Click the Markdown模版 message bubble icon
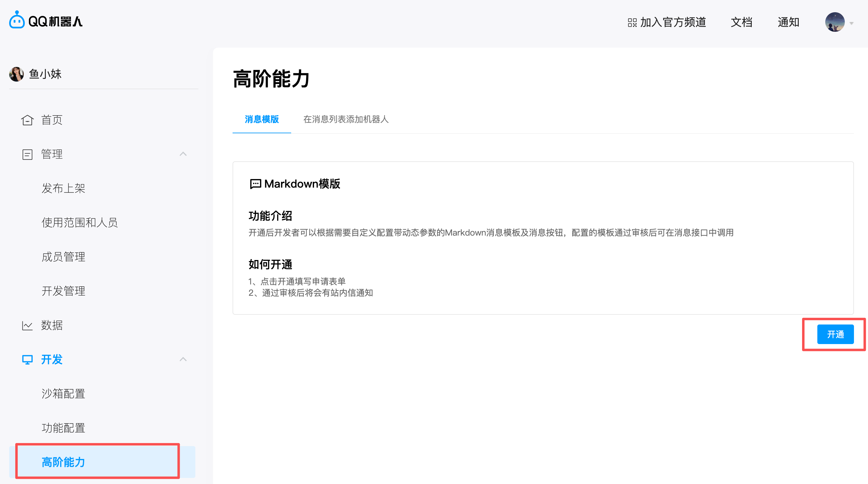The height and width of the screenshot is (484, 868). coord(255,184)
